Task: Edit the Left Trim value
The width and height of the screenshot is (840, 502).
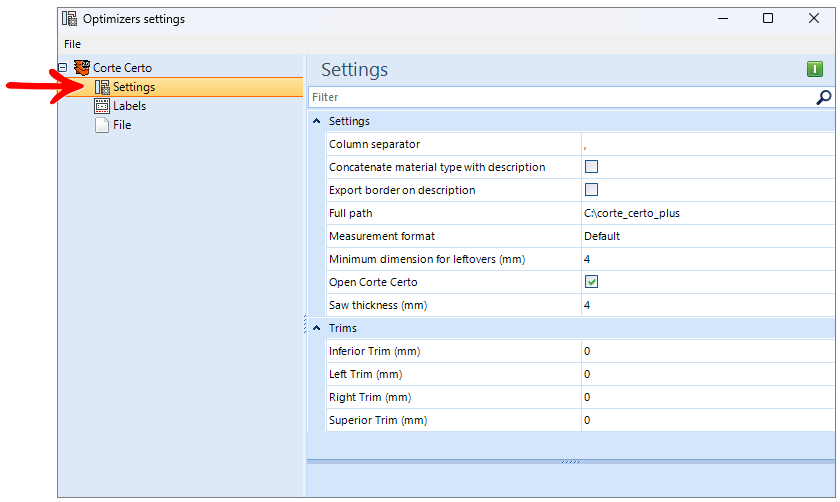Action: 708,374
